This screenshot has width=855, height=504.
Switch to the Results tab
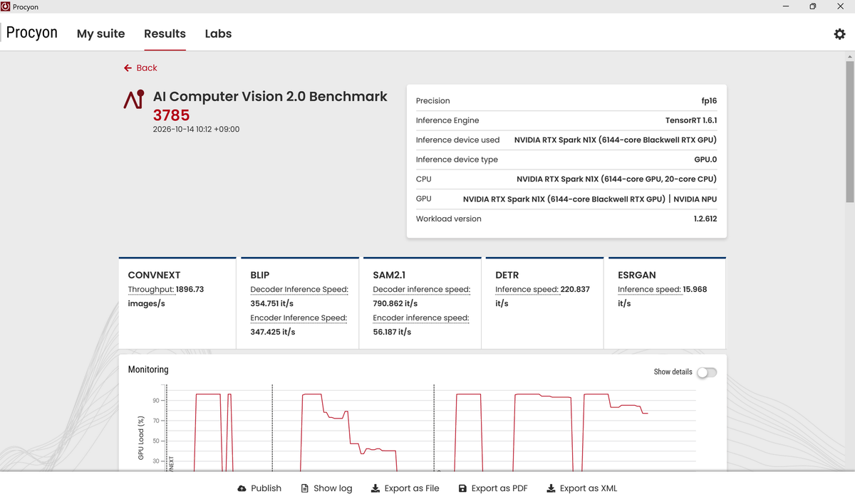pyautogui.click(x=165, y=33)
